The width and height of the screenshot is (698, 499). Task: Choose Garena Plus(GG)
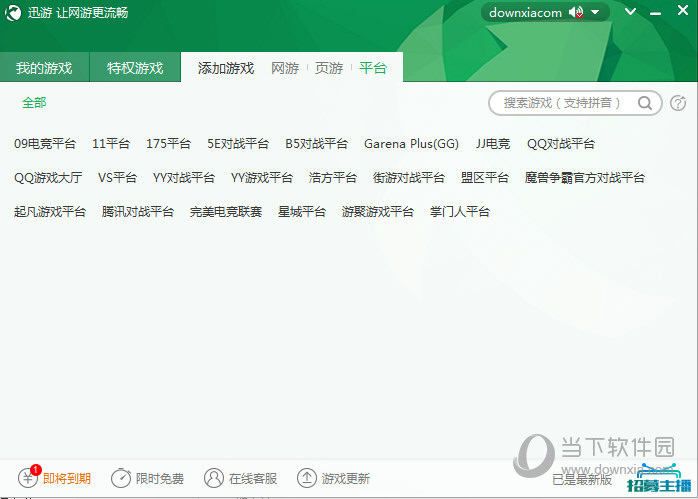coord(411,144)
